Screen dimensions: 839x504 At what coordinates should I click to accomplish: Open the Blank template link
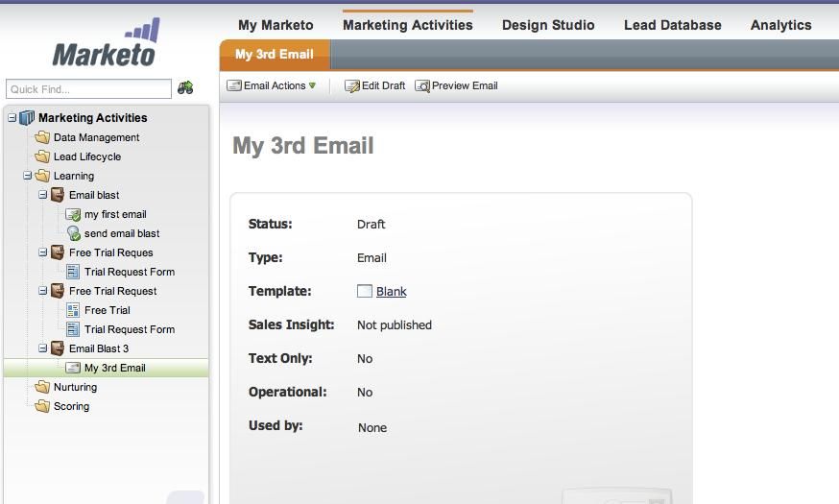click(392, 292)
